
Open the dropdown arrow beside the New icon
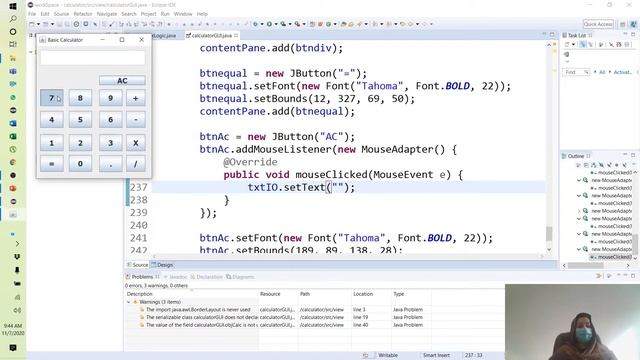tap(38, 24)
